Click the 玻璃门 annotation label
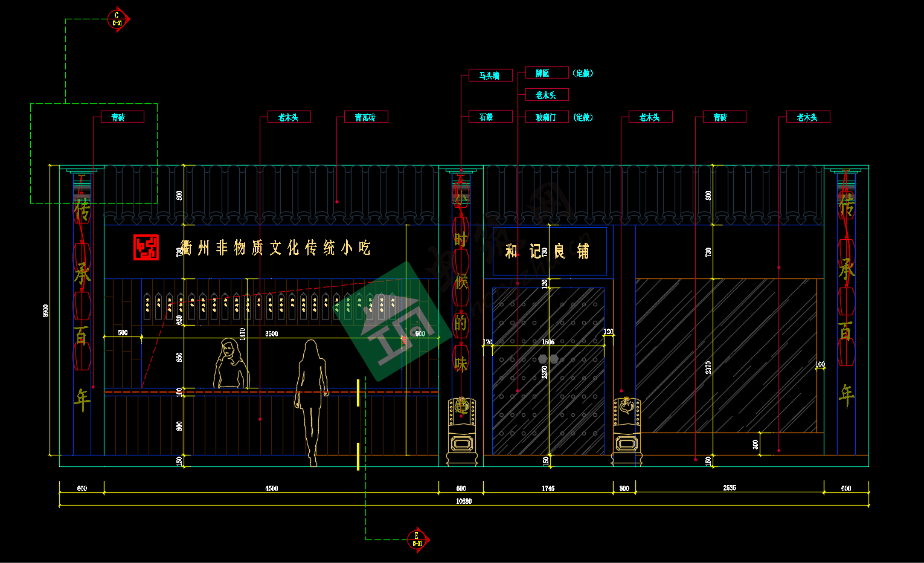Viewport: 924px width, 563px height. tap(547, 117)
